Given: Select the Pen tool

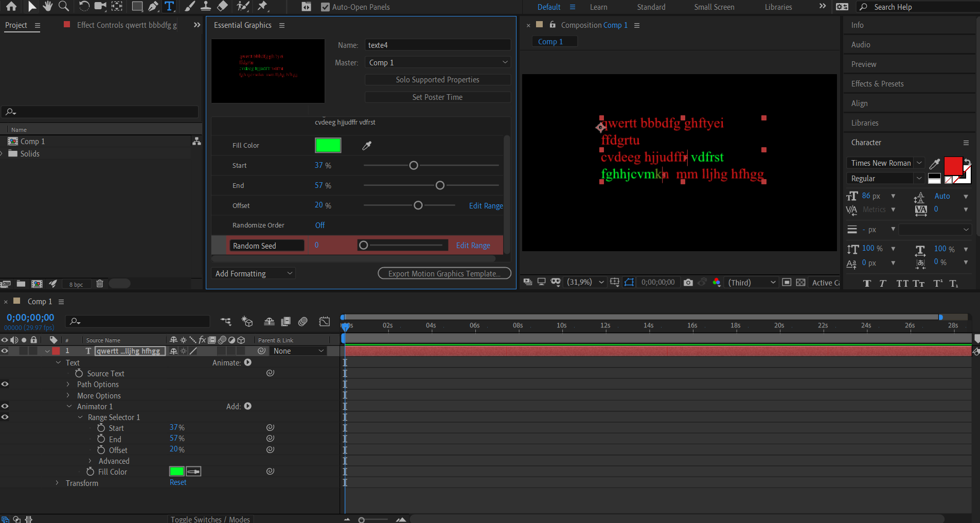Looking at the screenshot, I should pos(153,6).
